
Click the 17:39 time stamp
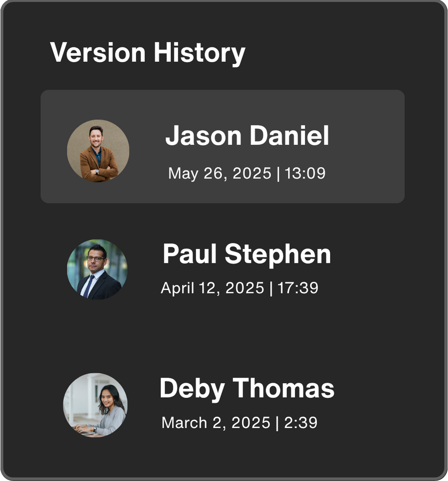tap(298, 288)
